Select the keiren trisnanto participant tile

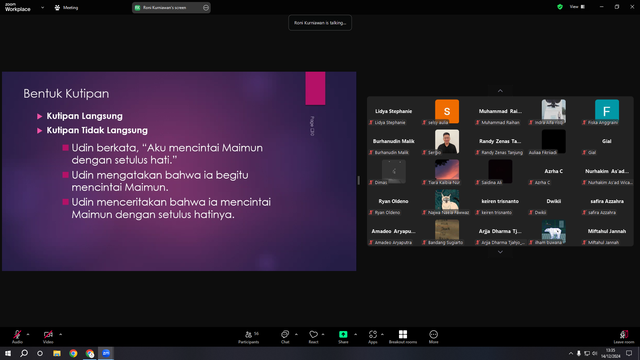(x=500, y=202)
